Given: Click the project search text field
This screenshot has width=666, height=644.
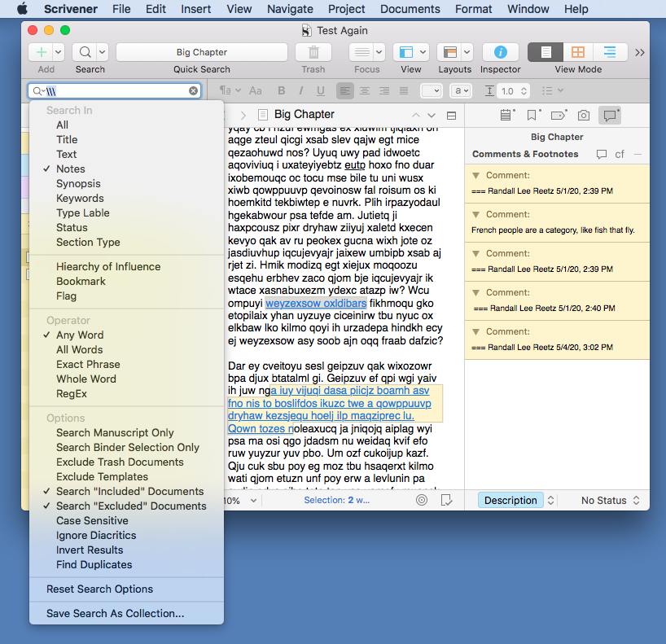Looking at the screenshot, I should click(x=115, y=91).
